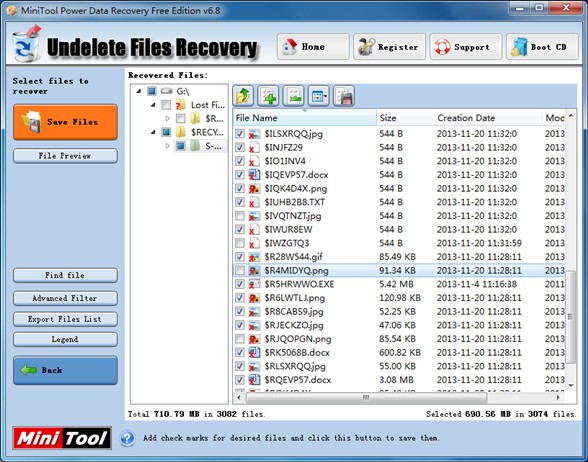This screenshot has width=588, height=462.
Task: Open the Legend button
Action: (65, 339)
